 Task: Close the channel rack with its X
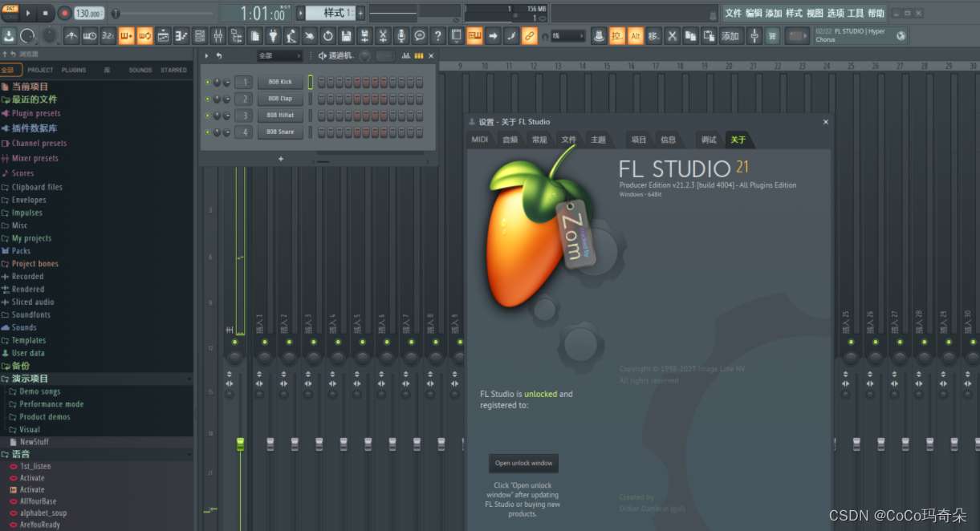point(431,55)
